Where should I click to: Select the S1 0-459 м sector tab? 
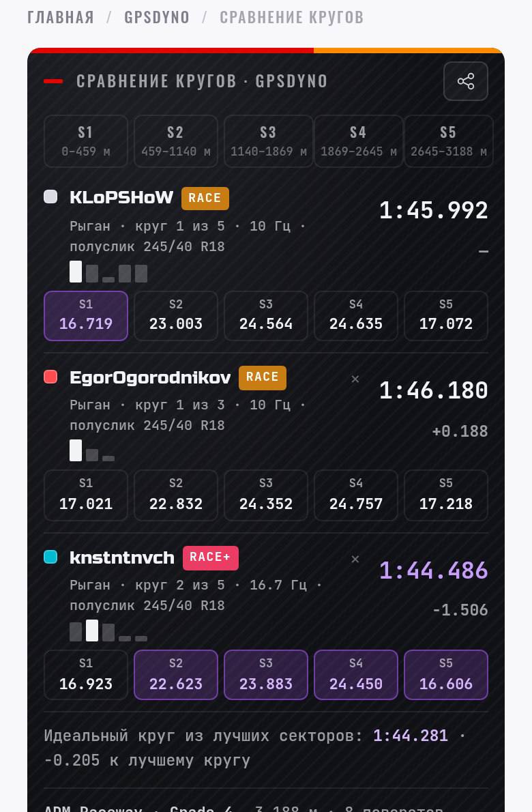(x=86, y=141)
